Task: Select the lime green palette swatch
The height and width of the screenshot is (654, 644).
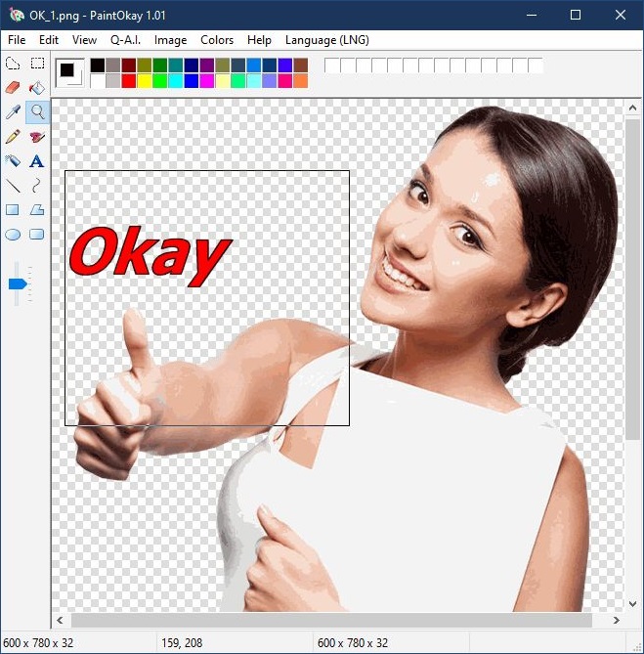Action: (x=160, y=80)
